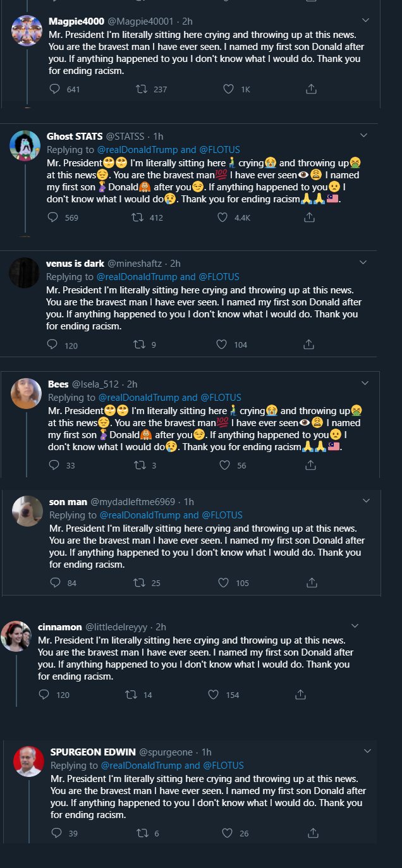The width and height of the screenshot is (402, 868).
Task: Like the tweet from venus is dark
Action: pos(222,345)
